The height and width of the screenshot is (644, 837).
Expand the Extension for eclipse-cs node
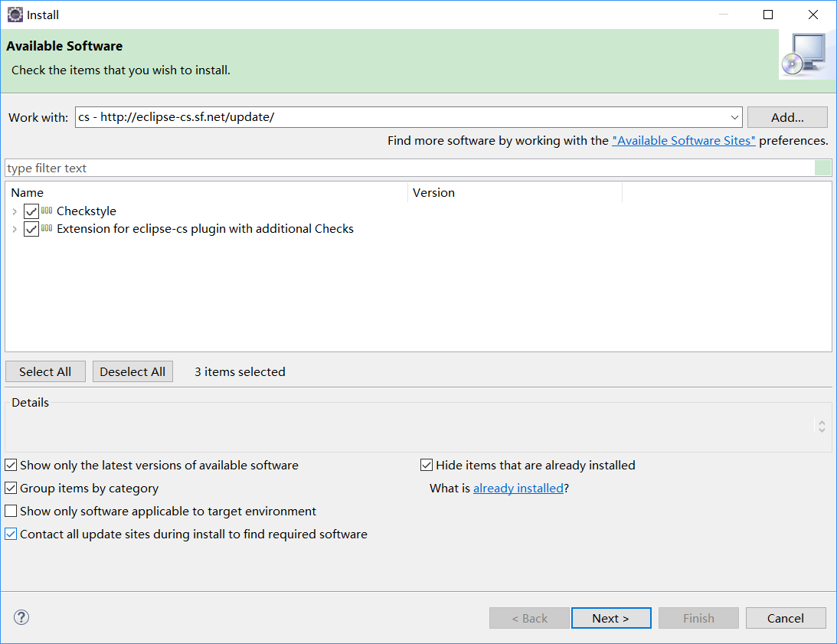coord(15,229)
